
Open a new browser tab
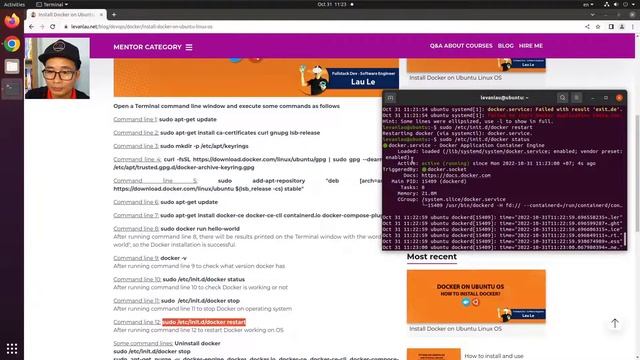[114, 15]
